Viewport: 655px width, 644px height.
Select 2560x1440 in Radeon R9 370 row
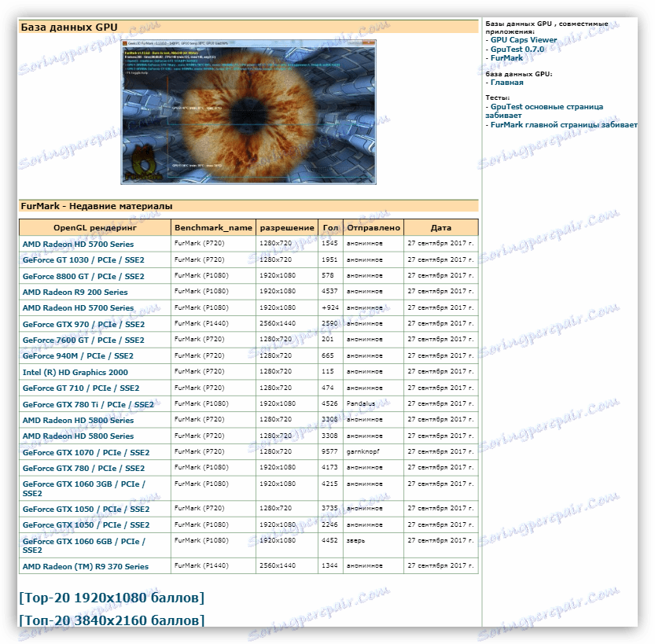coord(278,565)
